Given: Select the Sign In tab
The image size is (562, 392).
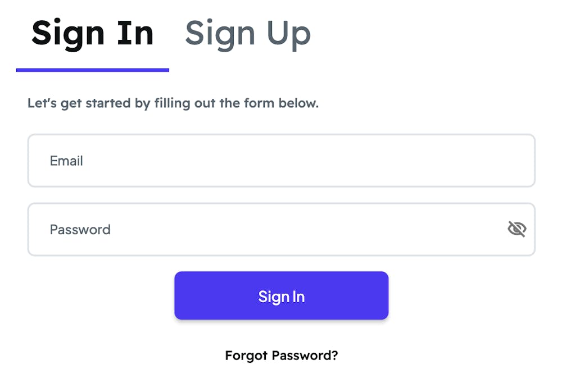Looking at the screenshot, I should (93, 34).
